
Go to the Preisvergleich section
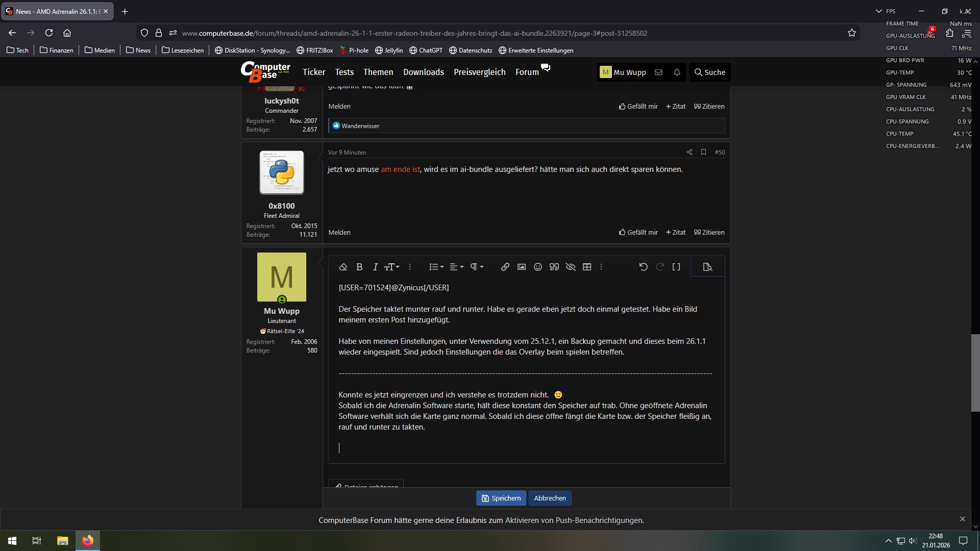(x=479, y=72)
